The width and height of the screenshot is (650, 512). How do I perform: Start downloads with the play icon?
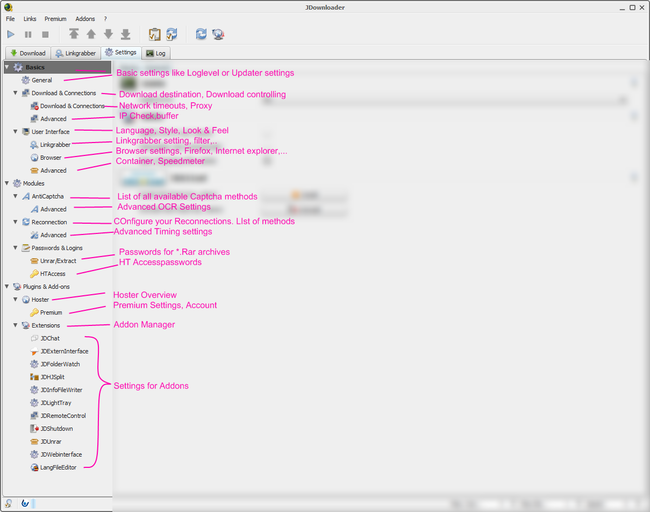click(11, 34)
